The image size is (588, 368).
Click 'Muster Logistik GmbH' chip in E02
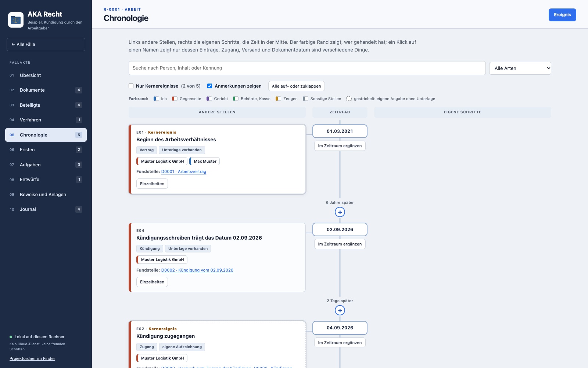pos(162,358)
